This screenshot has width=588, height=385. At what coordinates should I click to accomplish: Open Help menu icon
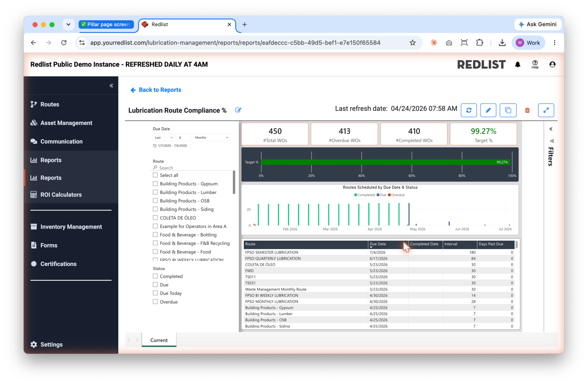coord(535,64)
